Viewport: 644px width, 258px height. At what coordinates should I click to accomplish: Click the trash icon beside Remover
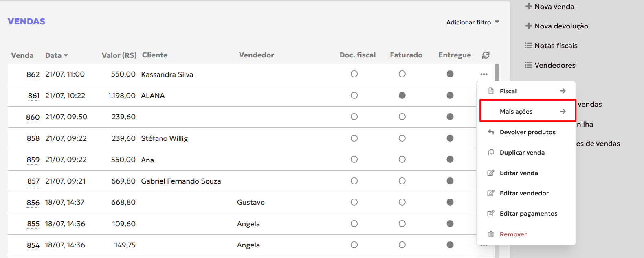(x=491, y=234)
